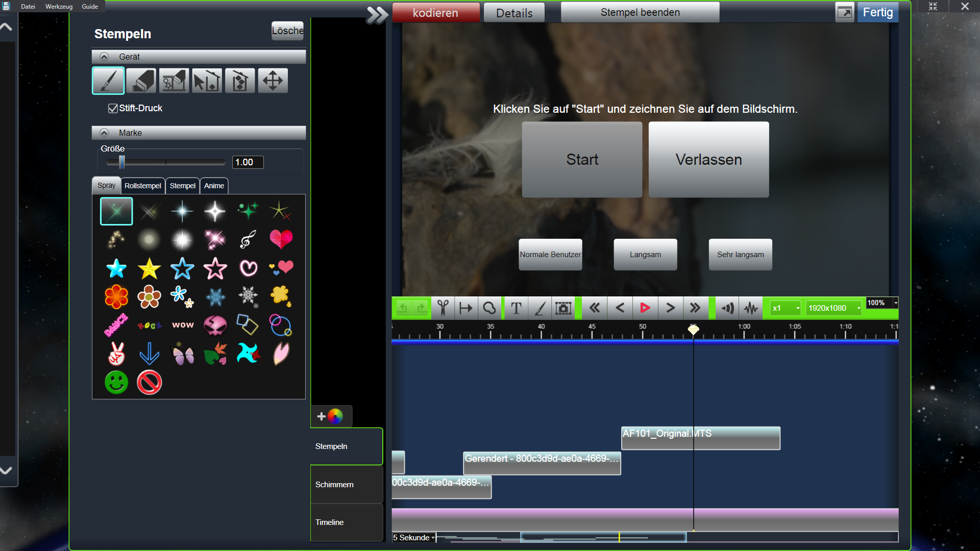Click the Fertig button
Image resolution: width=980 pixels, height=551 pixels.
pos(878,12)
